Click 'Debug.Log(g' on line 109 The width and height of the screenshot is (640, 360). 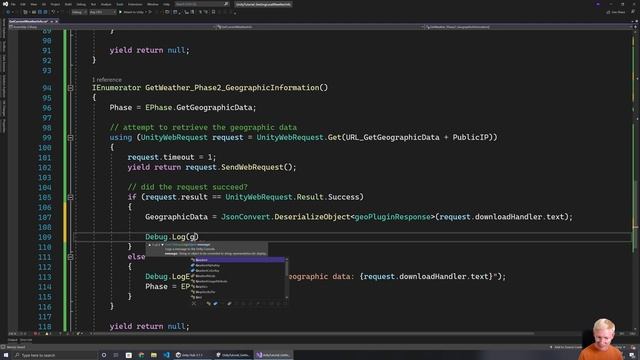click(171, 237)
